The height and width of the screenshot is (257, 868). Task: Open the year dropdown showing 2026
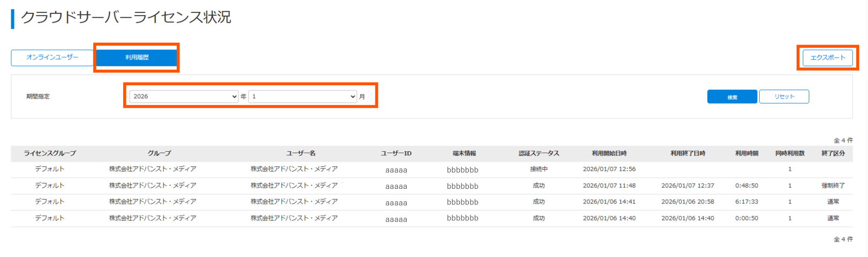(x=184, y=97)
